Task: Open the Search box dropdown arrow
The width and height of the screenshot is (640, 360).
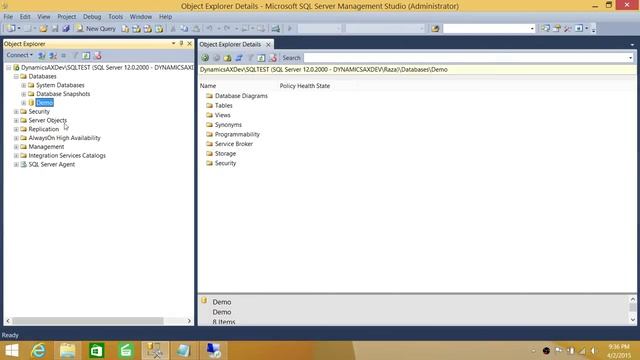Action: click(631, 58)
